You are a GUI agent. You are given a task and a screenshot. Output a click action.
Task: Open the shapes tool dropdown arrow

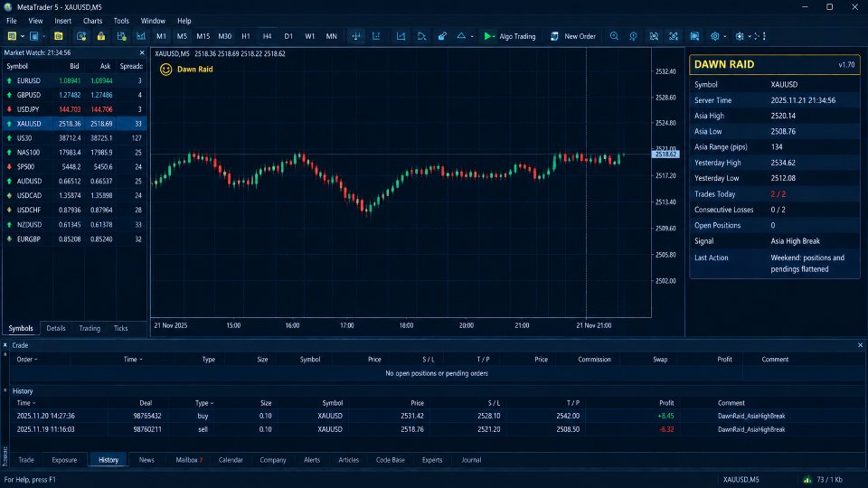(472, 36)
